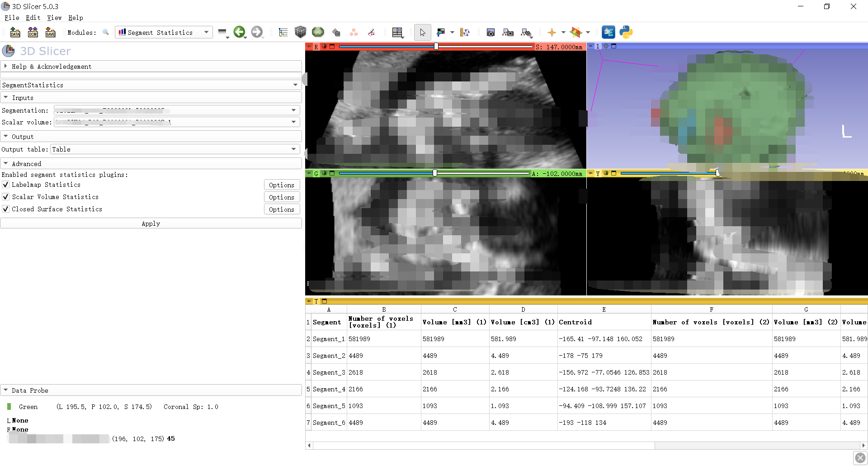Viewport: 868px width, 466px height.
Task: Open Scalar Volume Statistics Options
Action: tap(282, 197)
